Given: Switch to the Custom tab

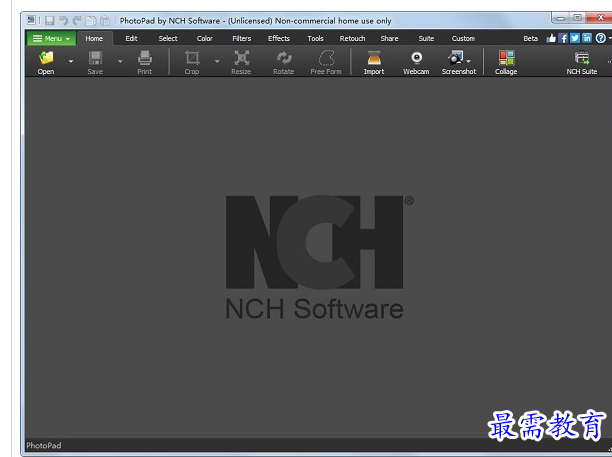Looking at the screenshot, I should (463, 38).
